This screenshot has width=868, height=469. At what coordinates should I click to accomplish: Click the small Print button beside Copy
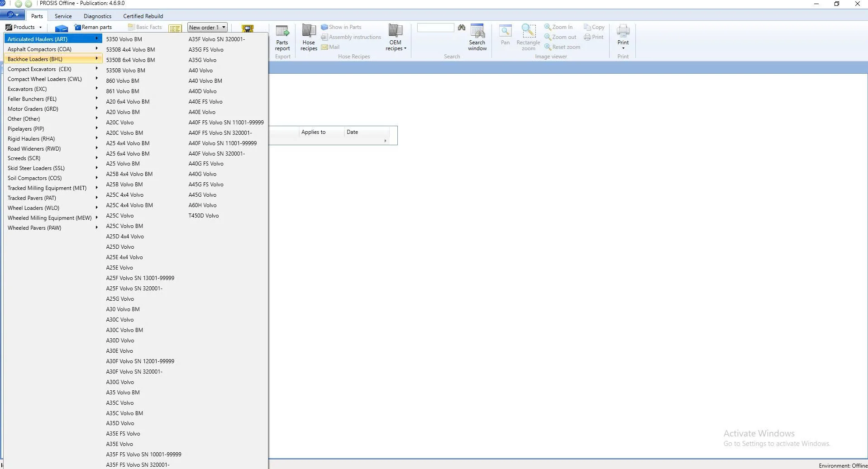click(594, 37)
